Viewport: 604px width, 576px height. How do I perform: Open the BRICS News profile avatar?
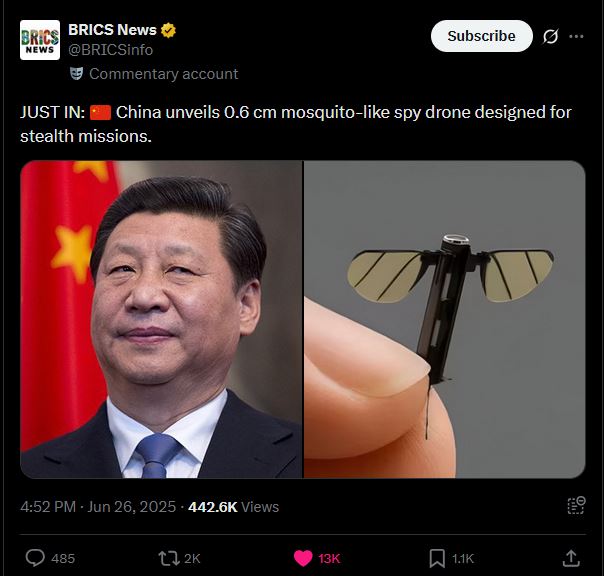click(x=40, y=40)
